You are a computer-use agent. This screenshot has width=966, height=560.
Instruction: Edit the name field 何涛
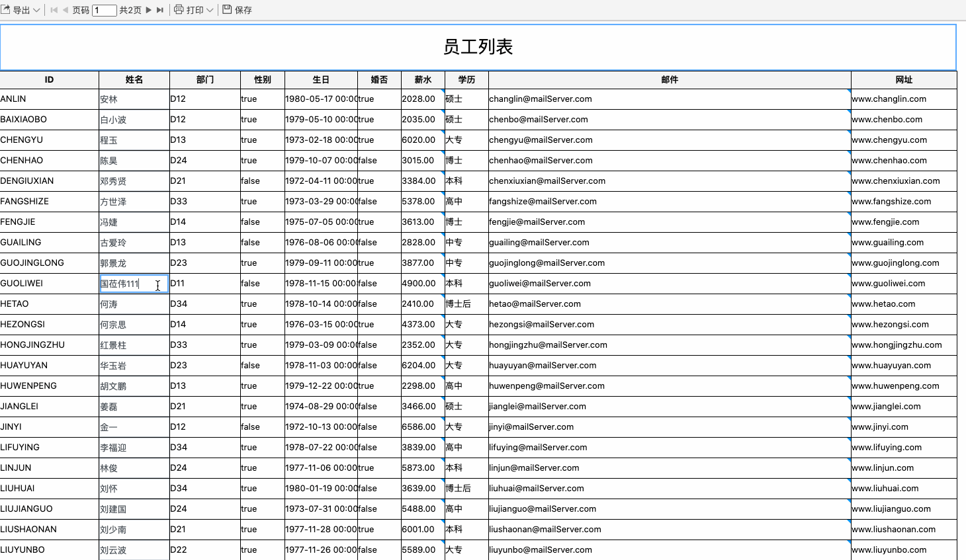click(134, 304)
